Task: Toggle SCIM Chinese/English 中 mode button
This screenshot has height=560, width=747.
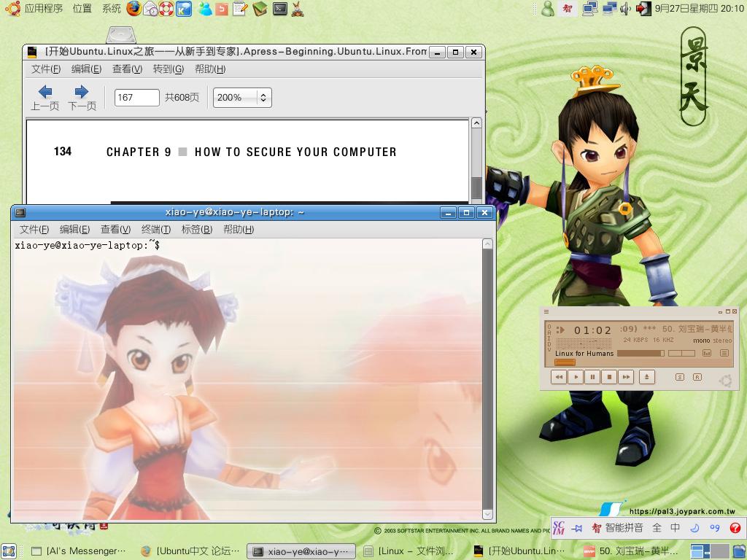Action: [675, 528]
